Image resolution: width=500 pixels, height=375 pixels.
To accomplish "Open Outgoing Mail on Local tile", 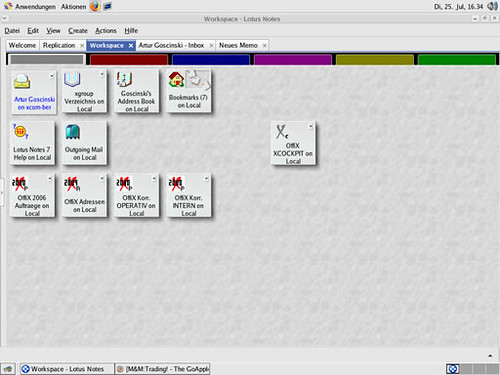I will (x=85, y=143).
